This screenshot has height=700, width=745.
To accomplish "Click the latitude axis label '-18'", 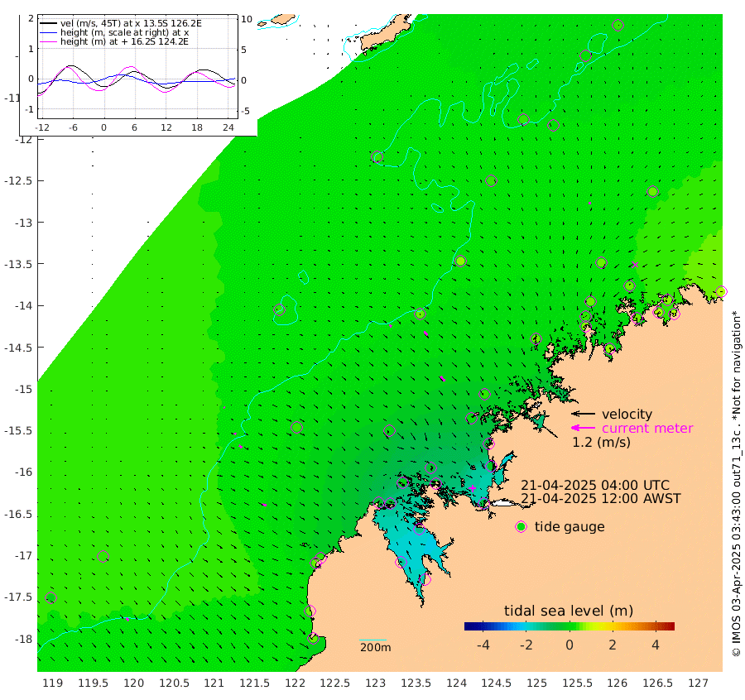I will click(x=23, y=640).
